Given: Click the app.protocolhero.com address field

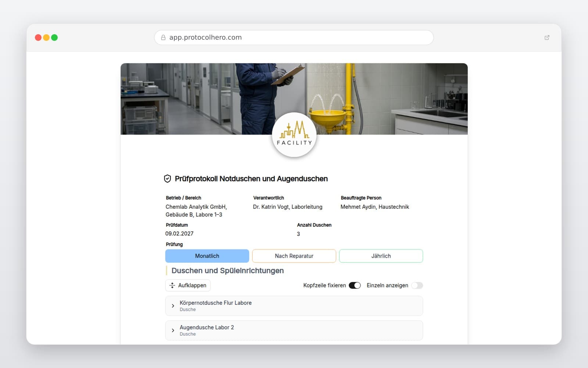Looking at the screenshot, I should [x=294, y=38].
